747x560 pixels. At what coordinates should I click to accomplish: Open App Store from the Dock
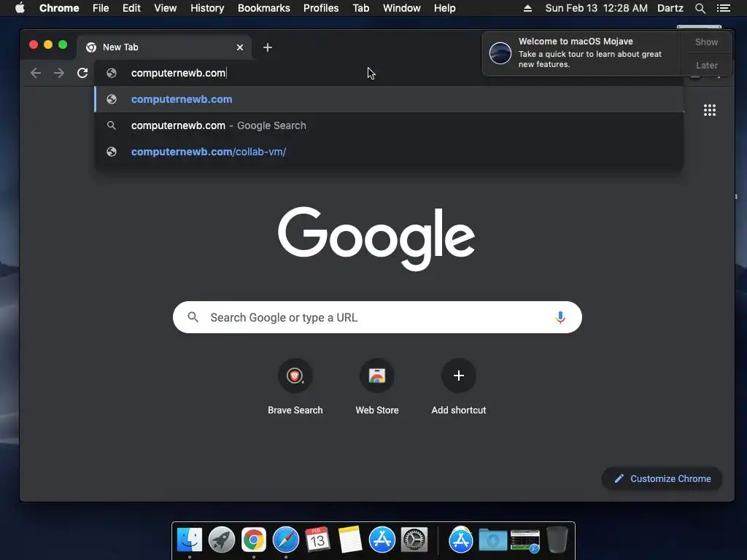coord(382,540)
